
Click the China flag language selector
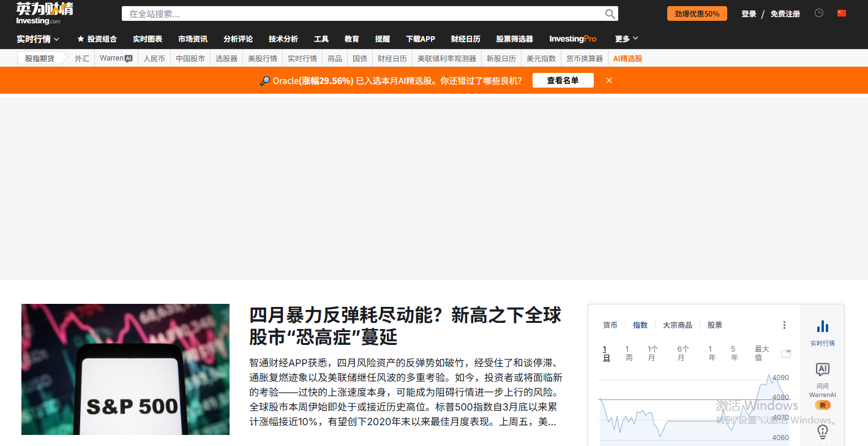pyautogui.click(x=841, y=12)
